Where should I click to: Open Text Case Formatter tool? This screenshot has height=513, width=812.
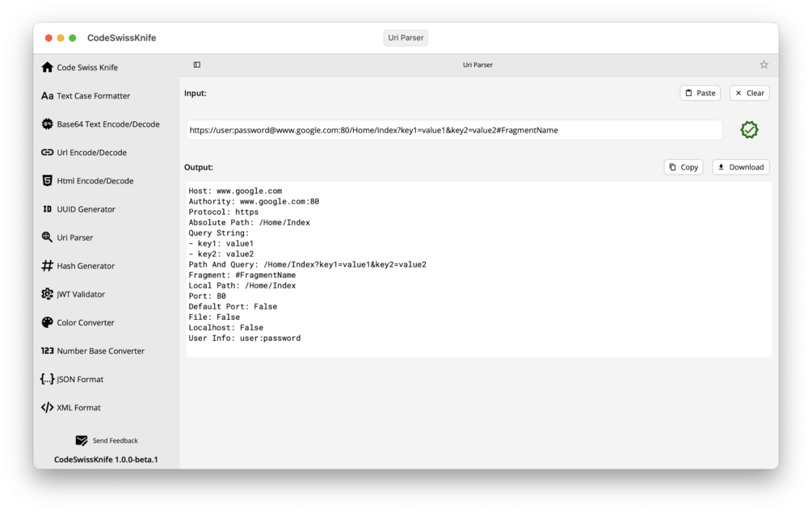pos(93,96)
